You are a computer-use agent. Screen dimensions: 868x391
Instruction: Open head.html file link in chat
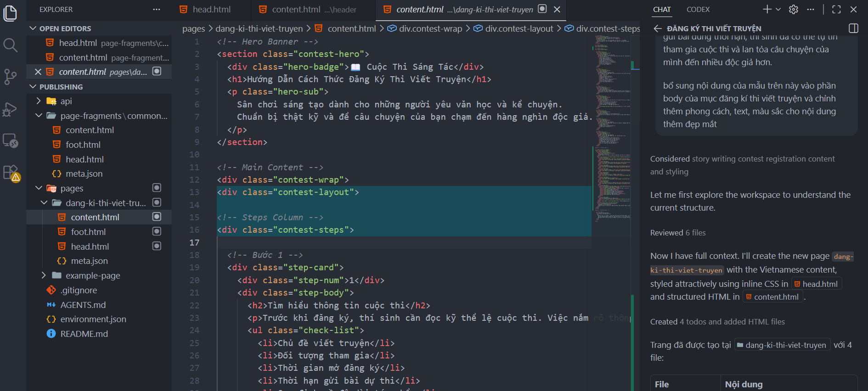pos(816,284)
